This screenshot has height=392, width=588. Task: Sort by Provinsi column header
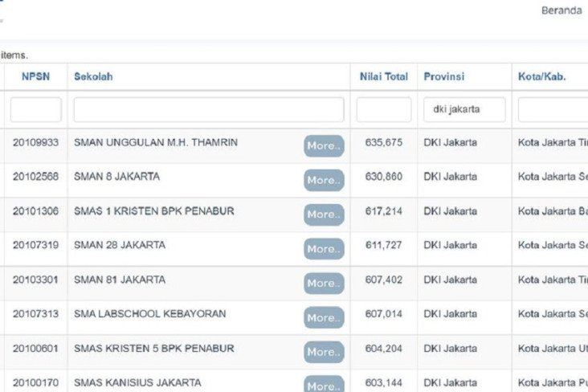[444, 76]
